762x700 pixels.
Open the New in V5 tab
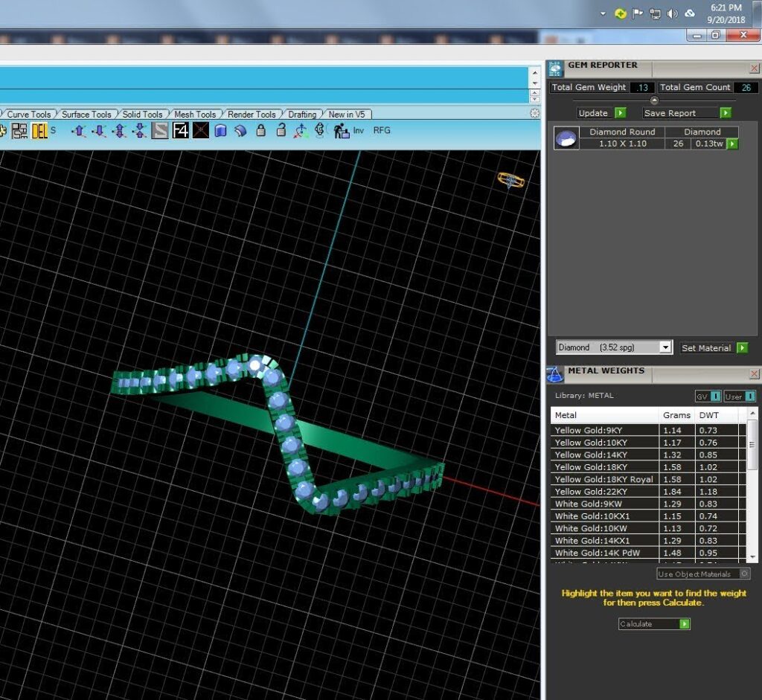pyautogui.click(x=347, y=114)
